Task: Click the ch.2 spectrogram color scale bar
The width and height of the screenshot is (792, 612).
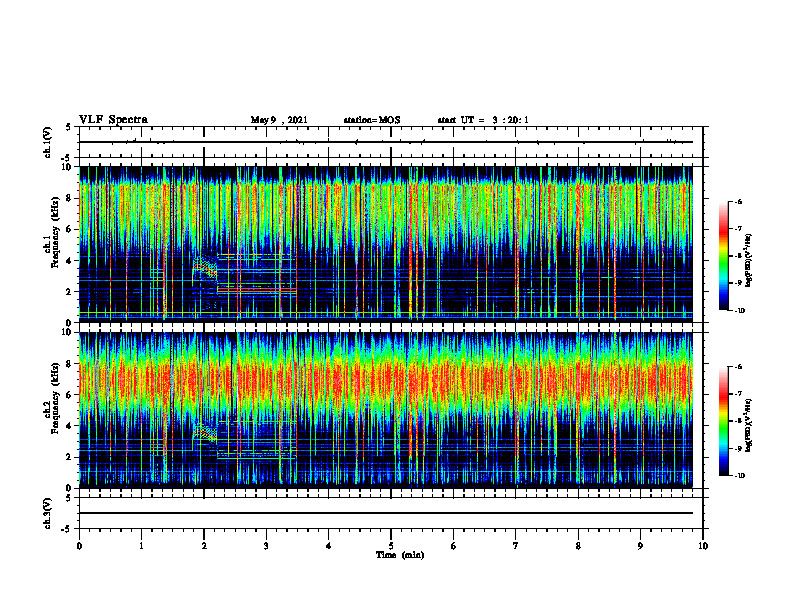Action: (x=724, y=421)
